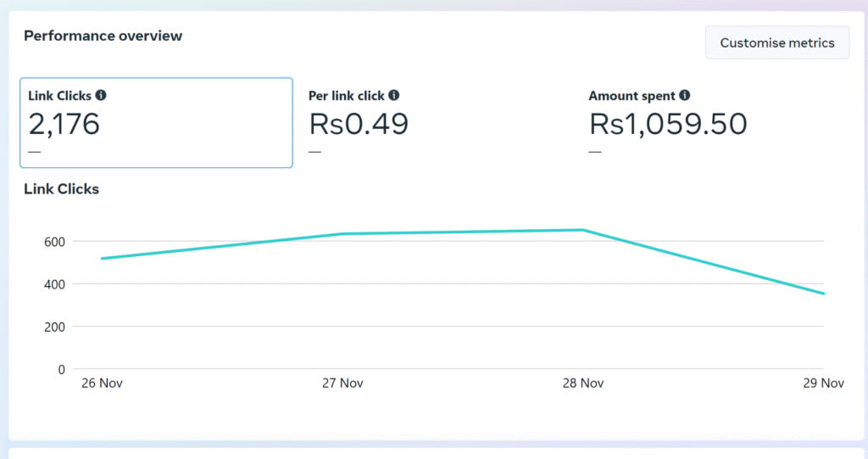Screen dimensions: 868x459
Task: Open the Customise metrics button
Action: pos(776,42)
